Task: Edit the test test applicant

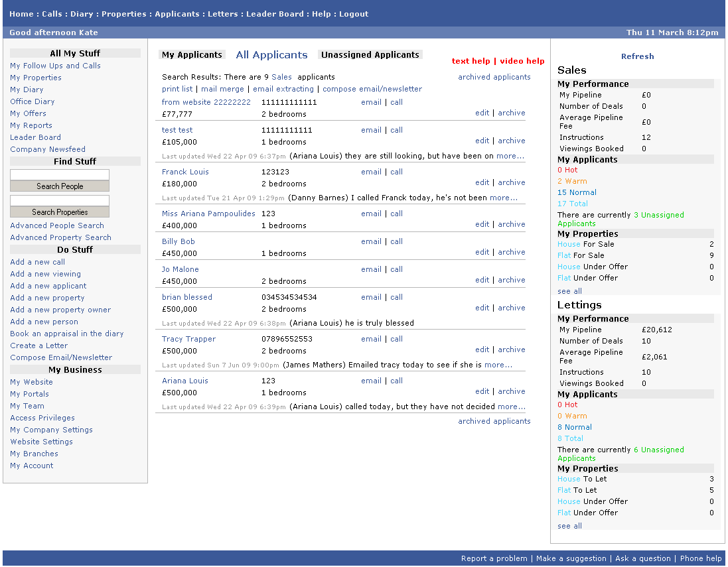Action: pyautogui.click(x=482, y=141)
